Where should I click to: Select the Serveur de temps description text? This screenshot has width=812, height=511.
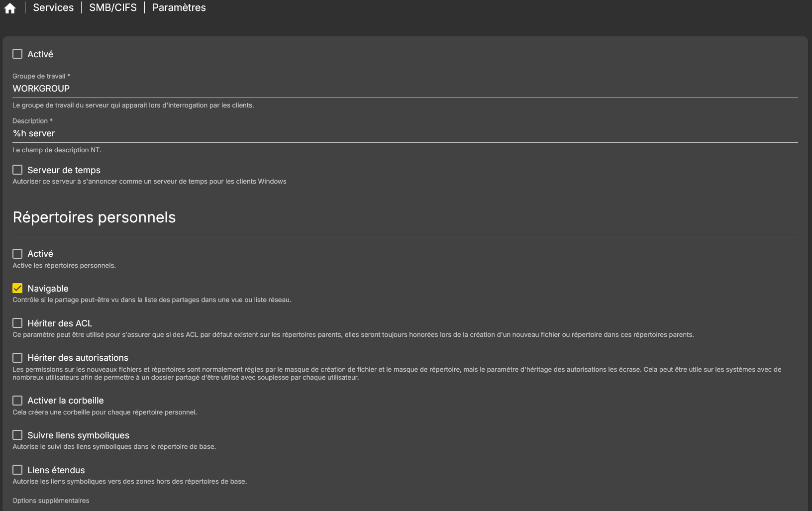149,181
